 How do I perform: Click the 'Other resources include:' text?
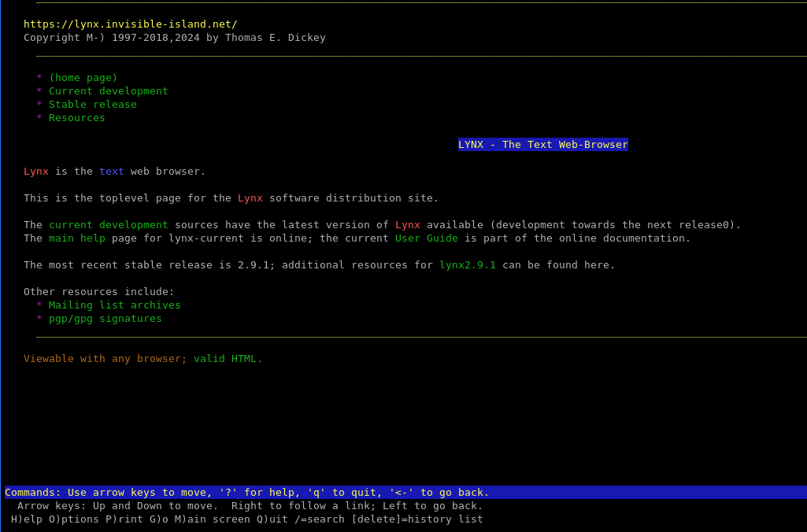point(99,292)
